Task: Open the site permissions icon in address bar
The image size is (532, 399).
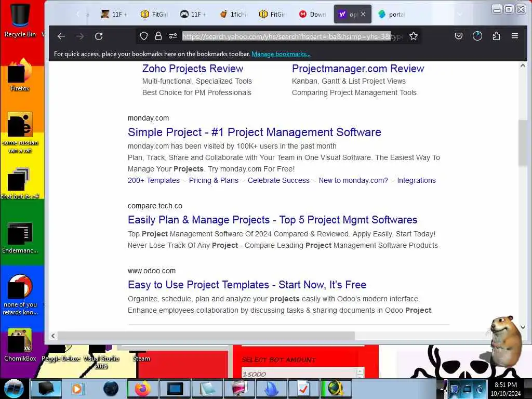Action: [173, 36]
